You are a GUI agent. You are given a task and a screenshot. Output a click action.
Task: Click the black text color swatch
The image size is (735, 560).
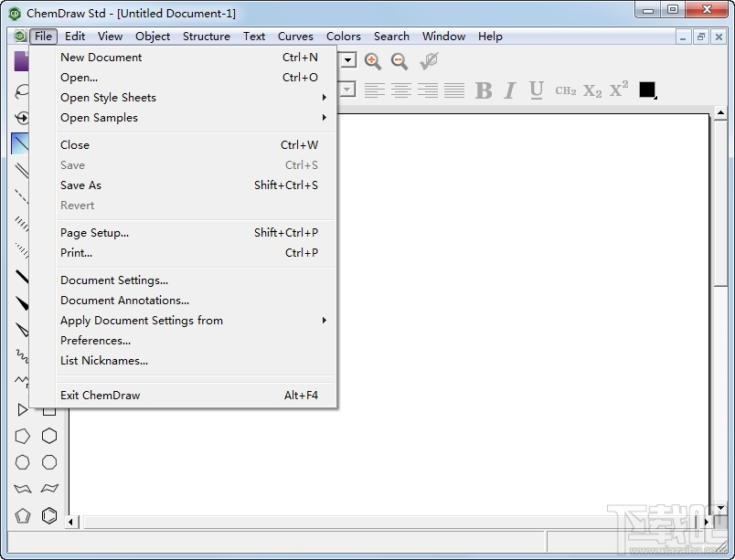point(647,90)
